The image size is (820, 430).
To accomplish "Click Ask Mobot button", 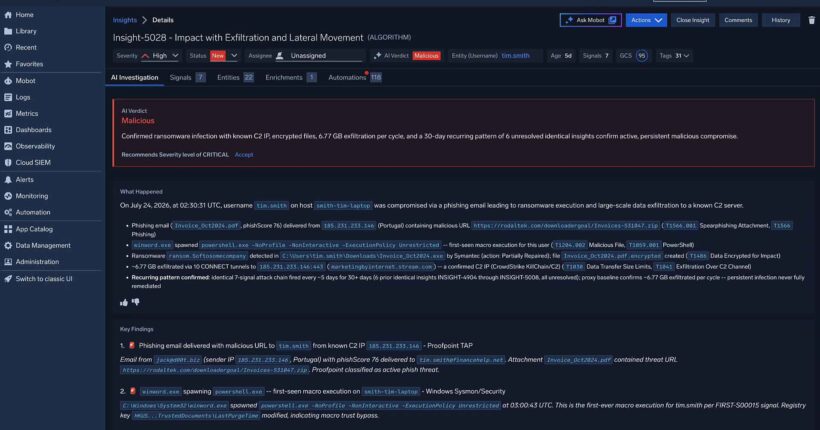I will click(x=590, y=20).
